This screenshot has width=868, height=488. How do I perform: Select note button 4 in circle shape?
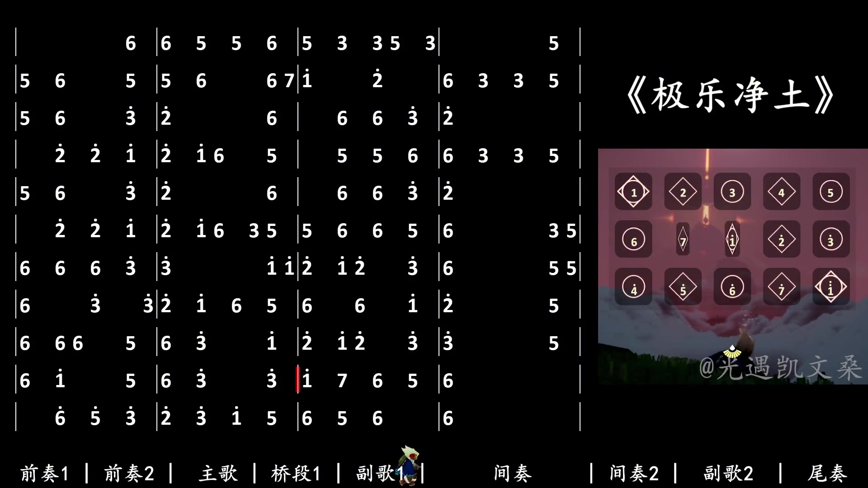[634, 288]
